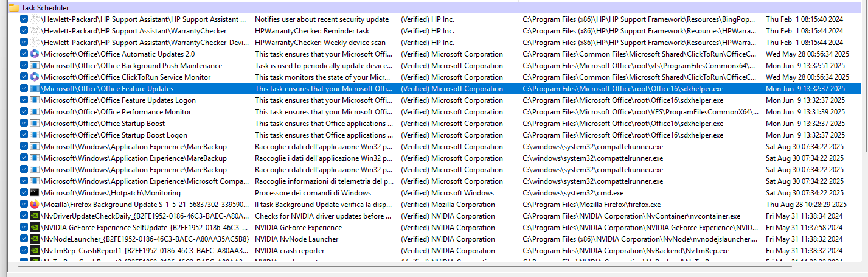Click the Office ClickToRun Service Monitor icon
The image size is (868, 277).
coord(35,77)
